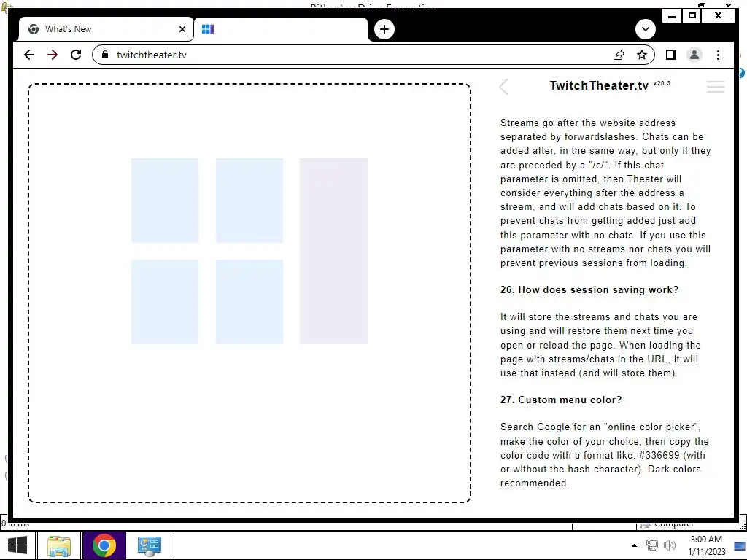Open the Chrome profile avatar menu
The image size is (747, 560).
tap(694, 55)
